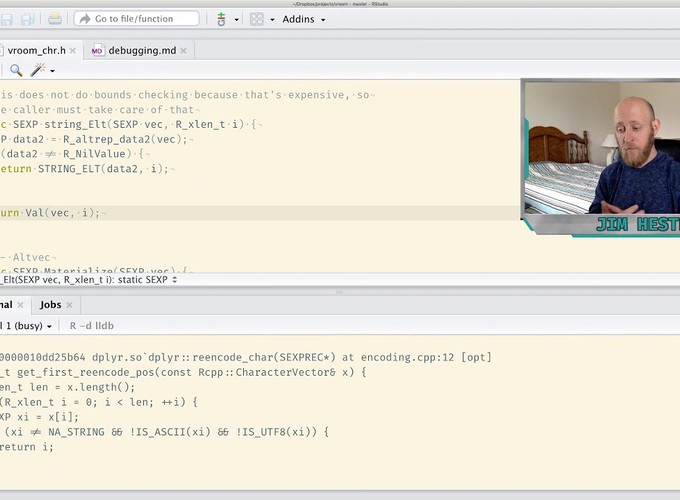Close the Jobs tab
Screen dimensions: 680x500
pos(69,305)
